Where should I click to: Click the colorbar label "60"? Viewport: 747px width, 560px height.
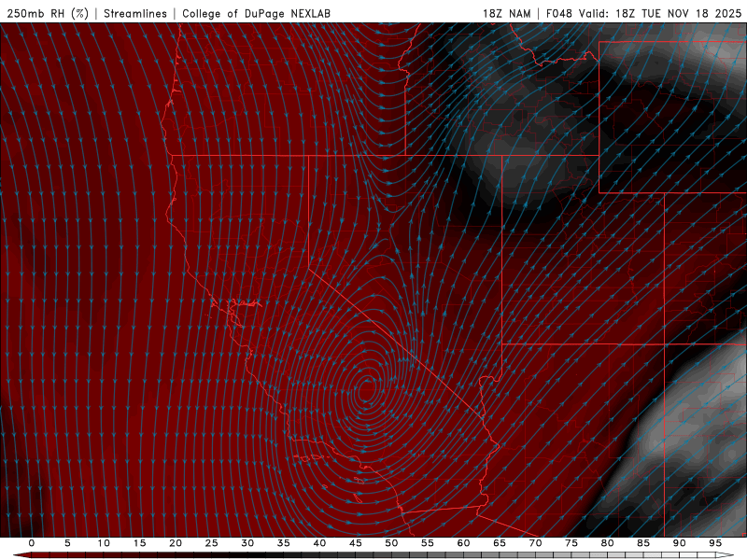click(x=463, y=543)
